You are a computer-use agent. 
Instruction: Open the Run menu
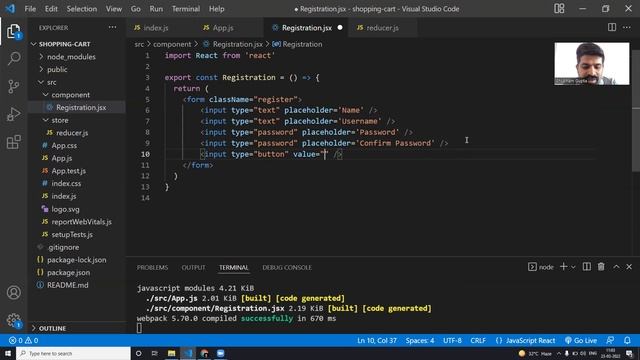[156, 9]
